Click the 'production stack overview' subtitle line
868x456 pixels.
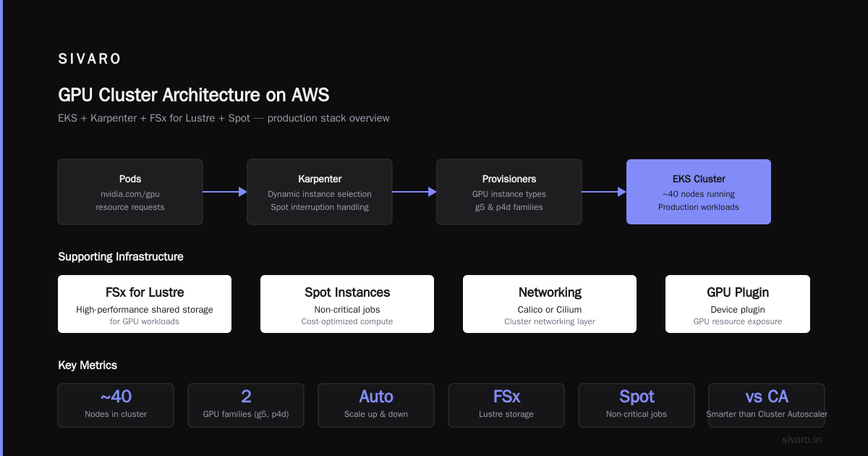224,118
